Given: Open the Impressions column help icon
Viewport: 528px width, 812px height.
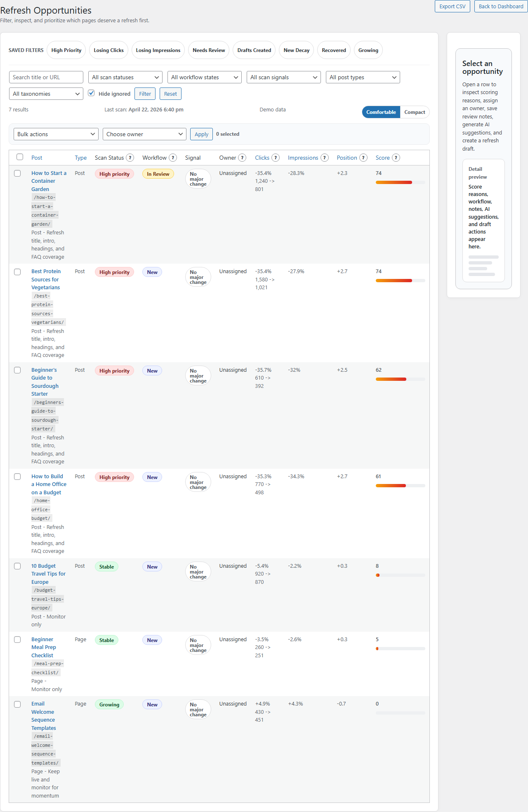Looking at the screenshot, I should pos(325,158).
